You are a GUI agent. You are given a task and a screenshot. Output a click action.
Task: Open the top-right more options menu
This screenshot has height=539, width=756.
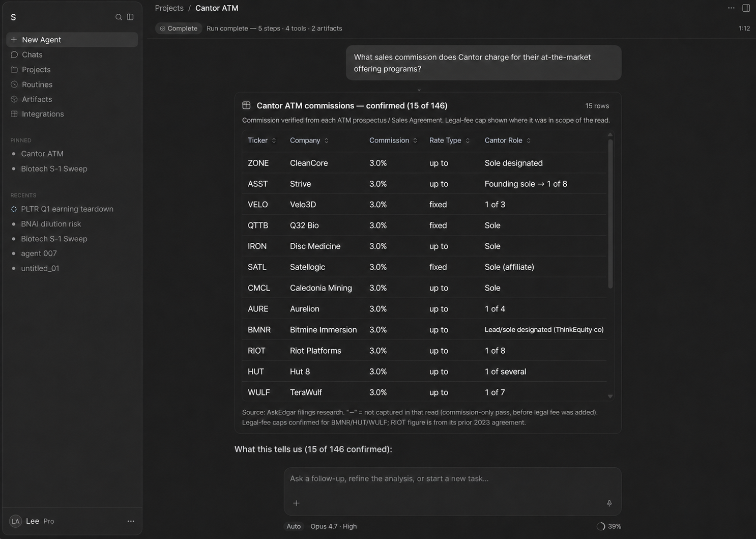[x=731, y=8]
